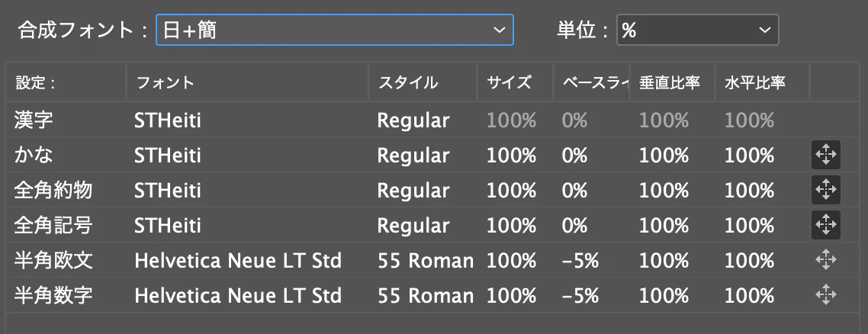Click the 水平比率 value in the 全角記号 row
The height and width of the screenshot is (334, 868).
[749, 225]
